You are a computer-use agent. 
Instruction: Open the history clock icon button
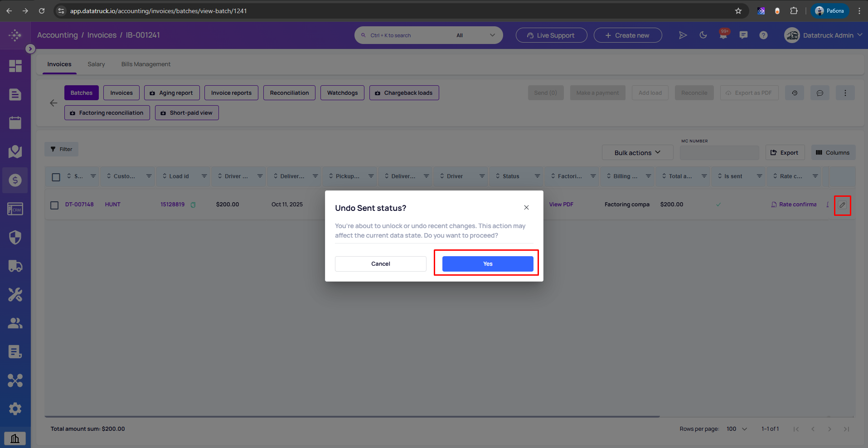(795, 93)
